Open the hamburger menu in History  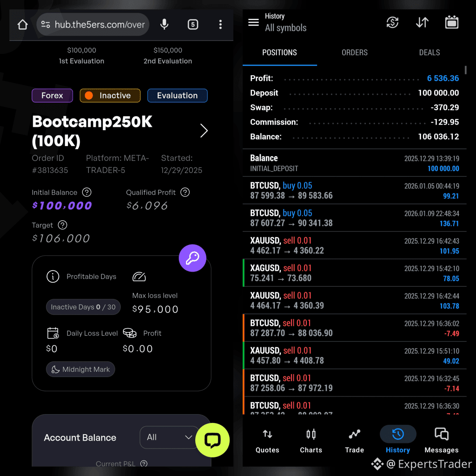coord(253,22)
